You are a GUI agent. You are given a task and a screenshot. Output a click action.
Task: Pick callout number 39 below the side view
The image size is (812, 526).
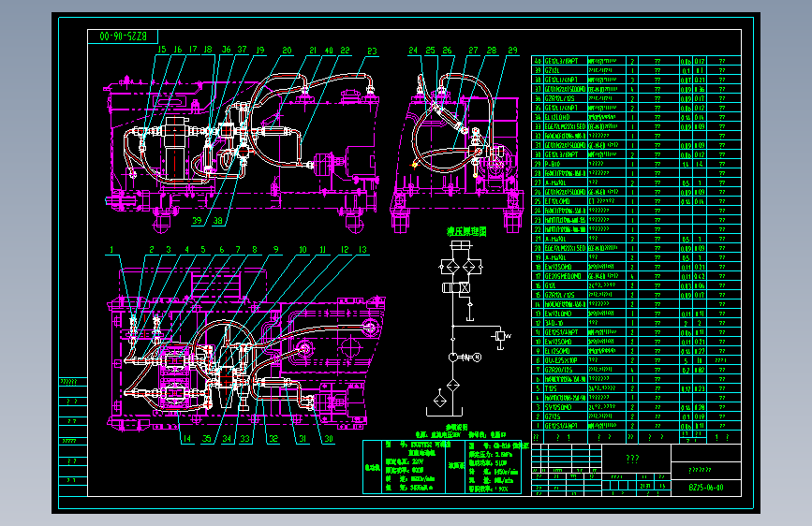tap(197, 221)
